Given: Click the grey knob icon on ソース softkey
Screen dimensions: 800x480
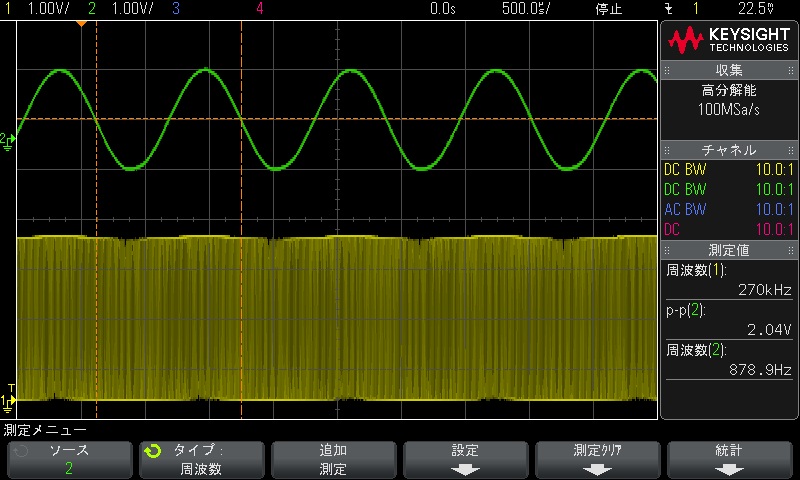Looking at the screenshot, I should (x=20, y=451).
